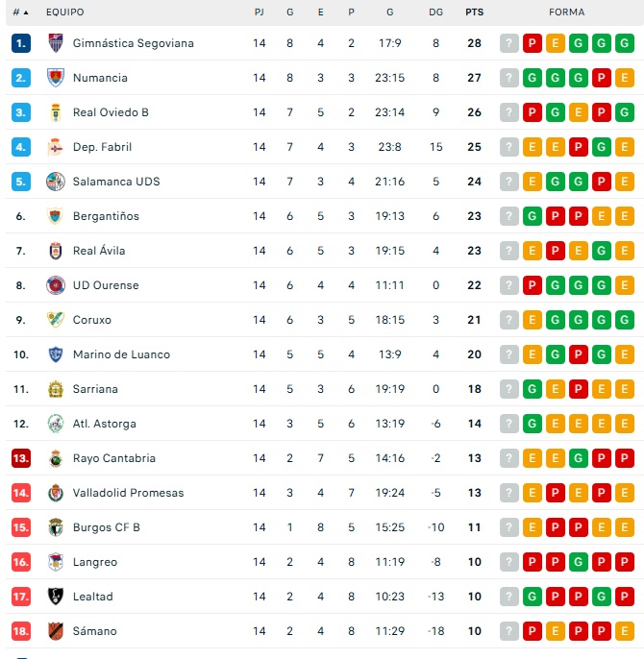644x659 pixels.
Task: Open Valladolid Promesas team link
Action: pyautogui.click(x=128, y=493)
